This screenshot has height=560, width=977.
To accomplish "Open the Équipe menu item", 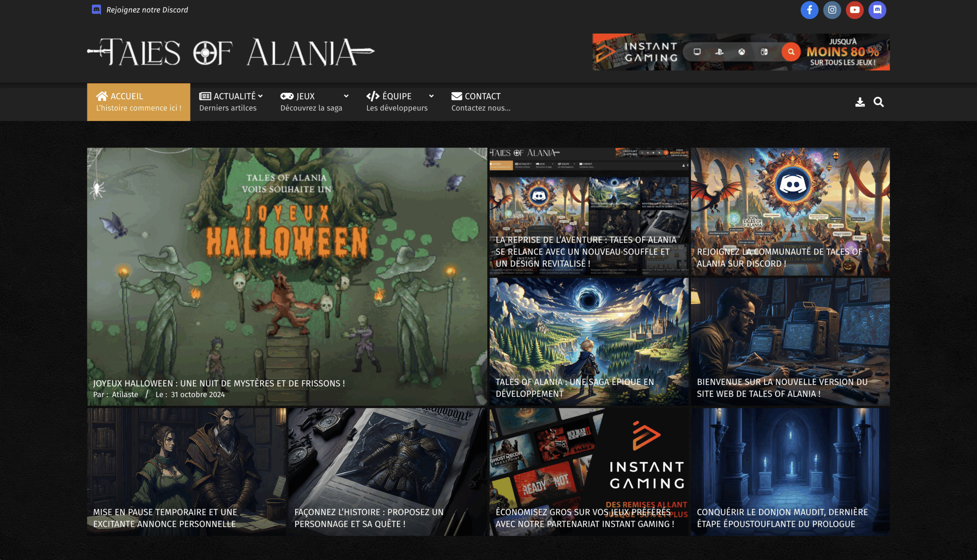I will 400,102.
